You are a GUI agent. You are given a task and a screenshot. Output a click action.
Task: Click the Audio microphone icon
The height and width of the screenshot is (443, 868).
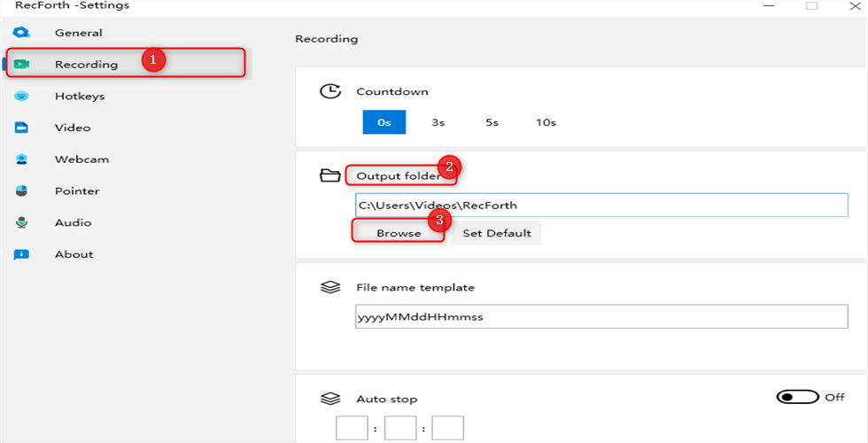point(21,222)
